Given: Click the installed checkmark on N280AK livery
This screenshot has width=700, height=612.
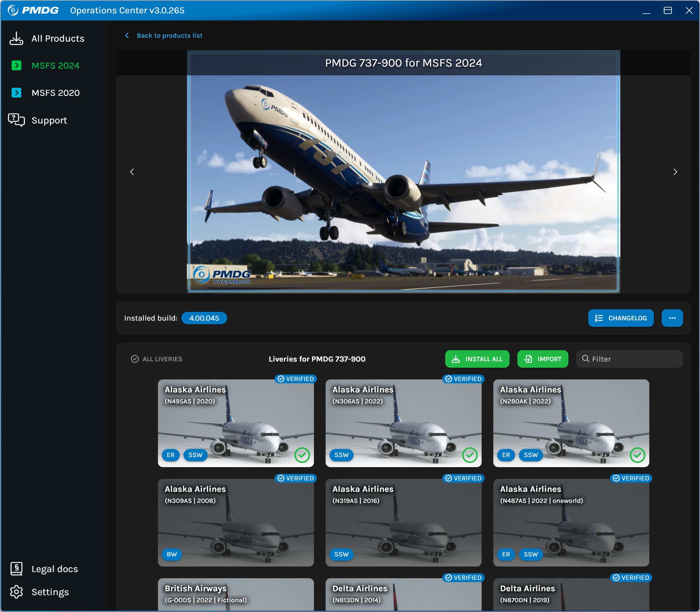Looking at the screenshot, I should click(638, 455).
